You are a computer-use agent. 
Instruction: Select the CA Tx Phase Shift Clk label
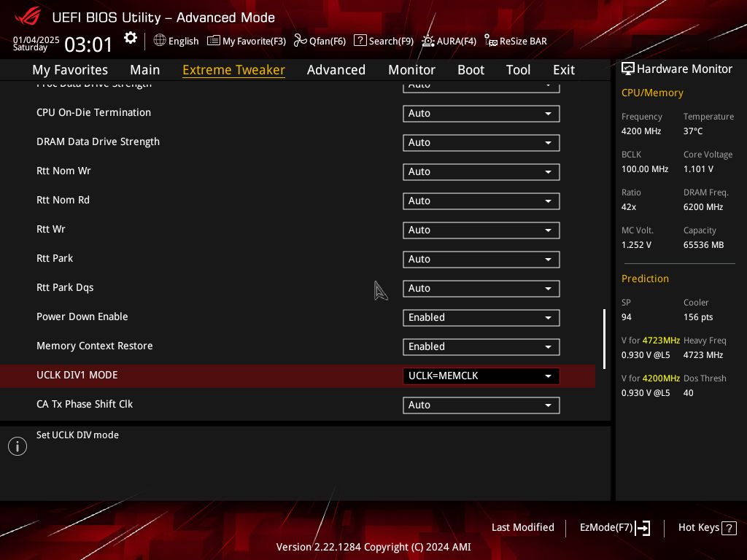[x=85, y=404]
